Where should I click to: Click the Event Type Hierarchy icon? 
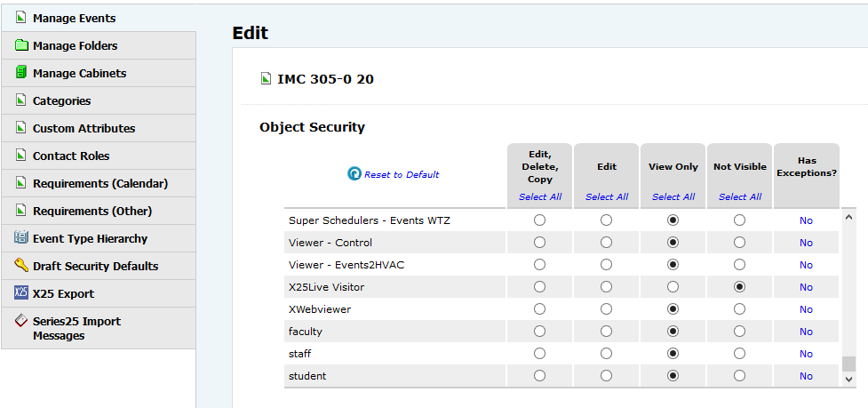pyautogui.click(x=21, y=238)
